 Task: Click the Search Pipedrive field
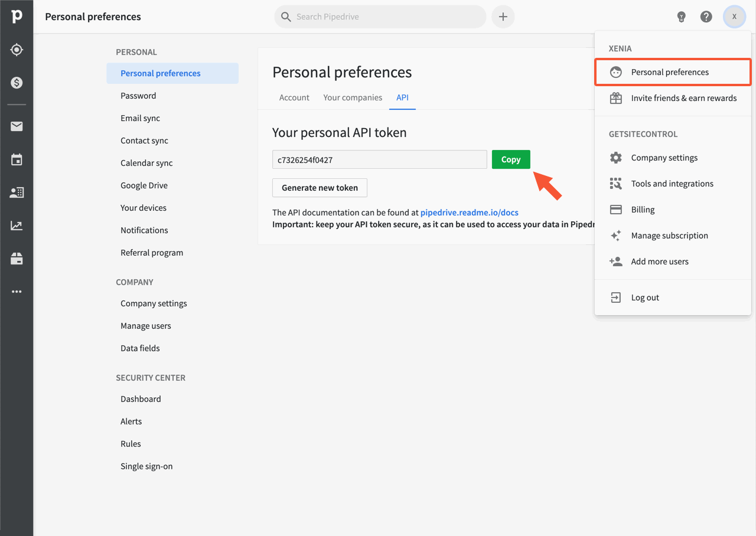[381, 17]
